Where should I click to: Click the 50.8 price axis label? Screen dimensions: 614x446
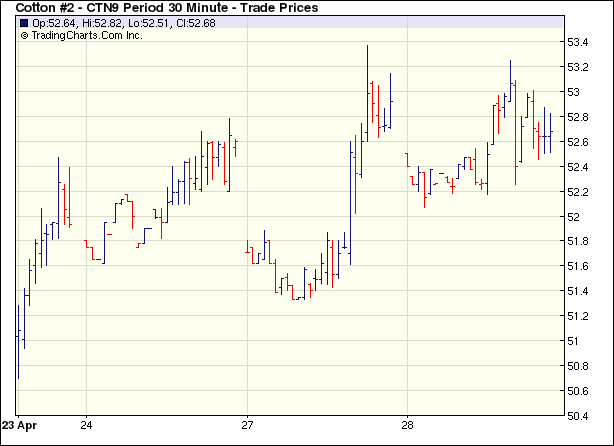(576, 366)
